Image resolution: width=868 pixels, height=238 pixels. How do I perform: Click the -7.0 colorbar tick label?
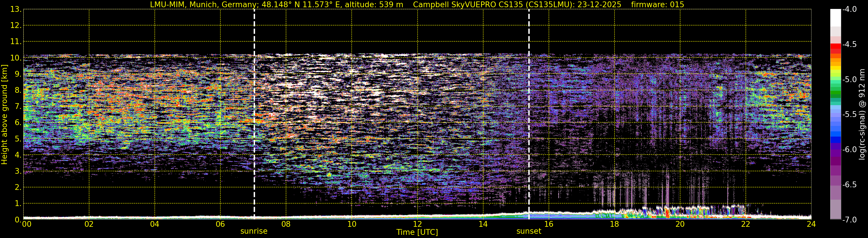(849, 220)
